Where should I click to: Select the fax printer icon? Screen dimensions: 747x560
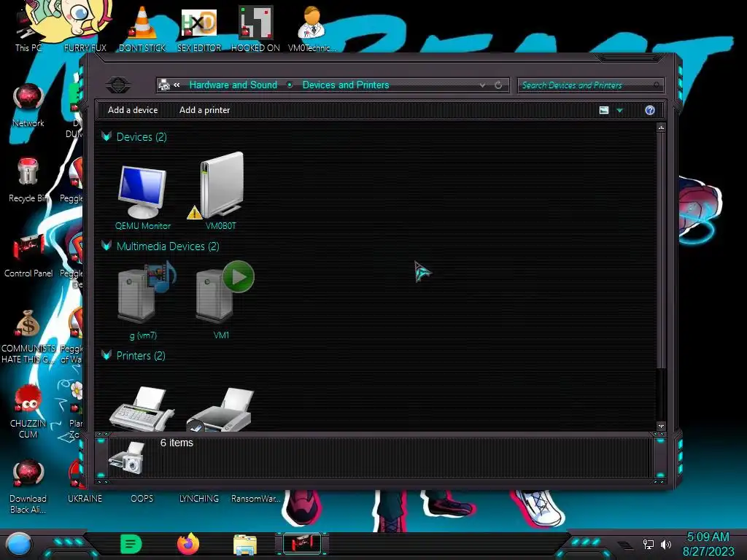point(142,410)
